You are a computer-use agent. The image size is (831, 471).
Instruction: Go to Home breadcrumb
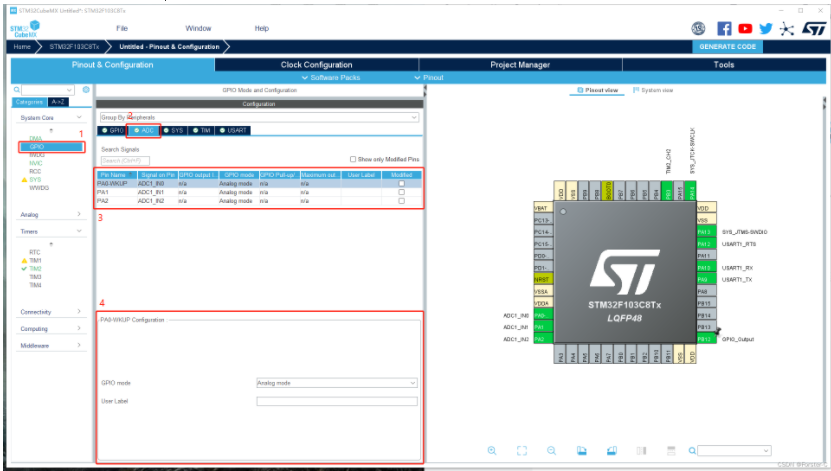tap(22, 47)
